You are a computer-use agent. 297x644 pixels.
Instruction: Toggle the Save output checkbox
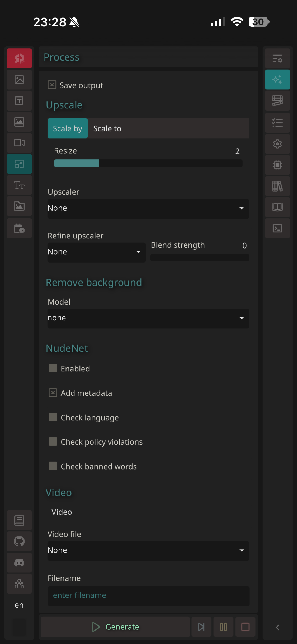tap(52, 85)
